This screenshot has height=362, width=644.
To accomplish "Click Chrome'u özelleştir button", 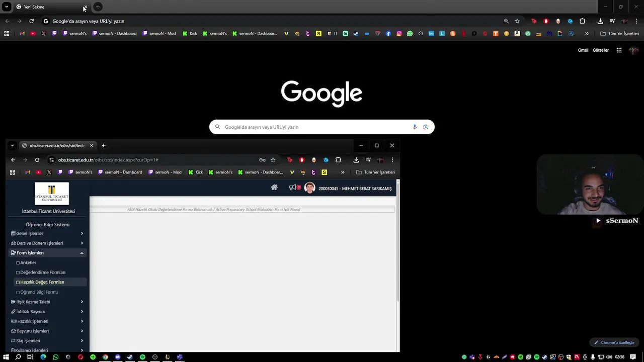I will tap(614, 342).
